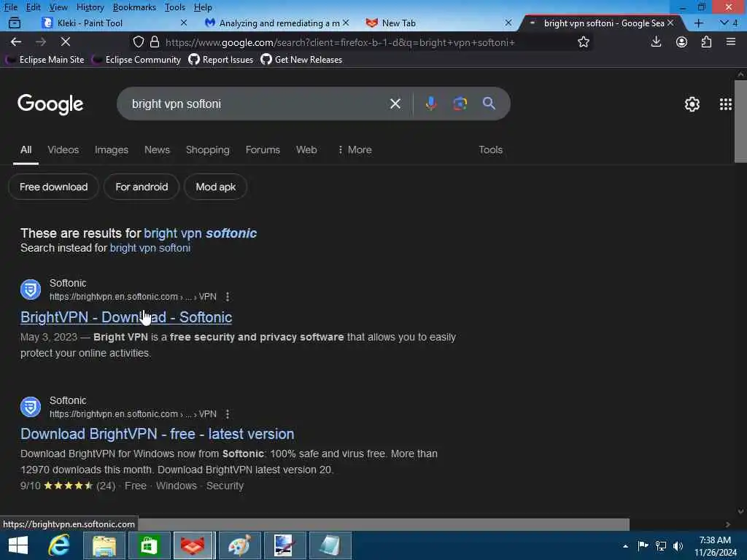Screen dimensions: 747x560
Task: Open Download BrightVPN - free - latest version
Action: pyautogui.click(x=158, y=434)
